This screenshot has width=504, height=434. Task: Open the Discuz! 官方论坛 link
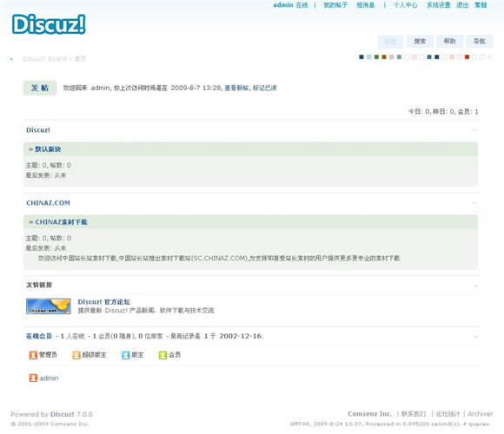coord(103,302)
